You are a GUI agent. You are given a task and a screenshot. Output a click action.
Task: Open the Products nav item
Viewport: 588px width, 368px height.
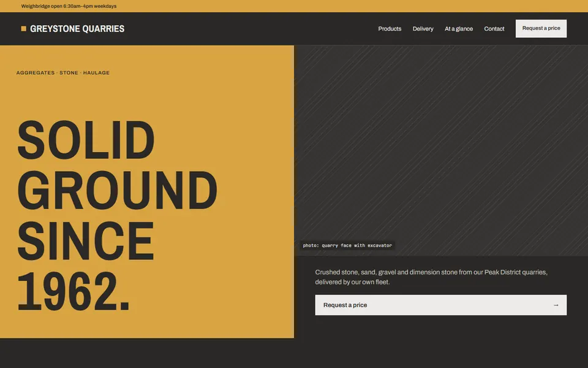pyautogui.click(x=390, y=29)
